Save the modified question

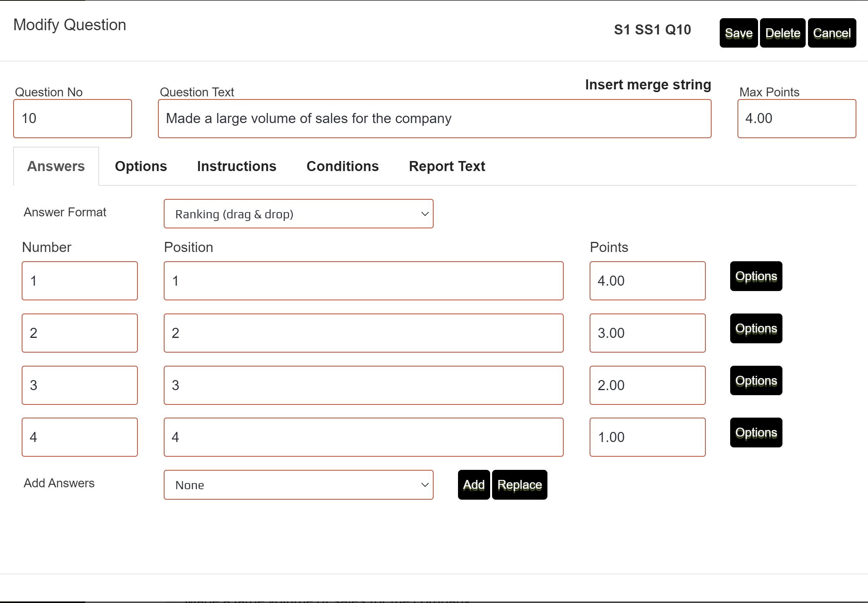coord(738,33)
